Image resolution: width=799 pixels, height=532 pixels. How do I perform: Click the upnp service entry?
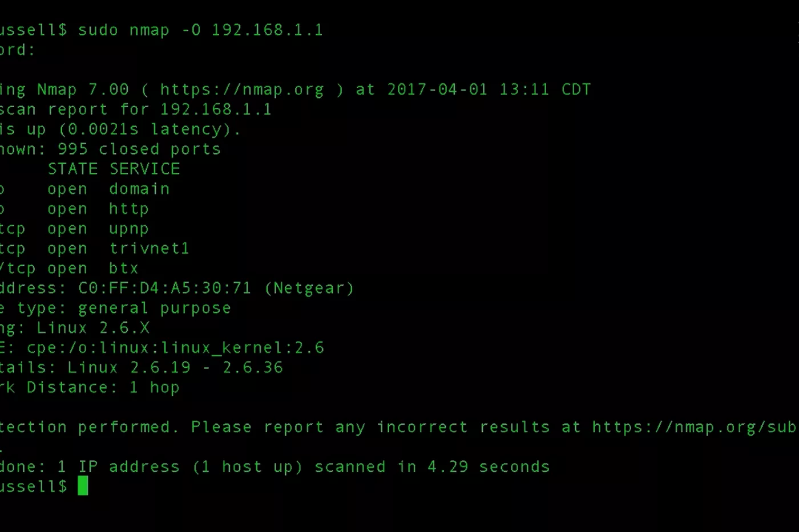(x=129, y=229)
